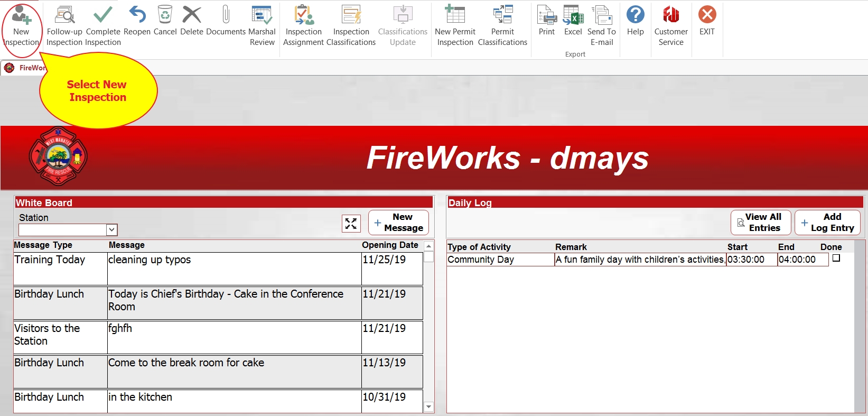Click the 04:00:00 end time cell

(x=803, y=260)
